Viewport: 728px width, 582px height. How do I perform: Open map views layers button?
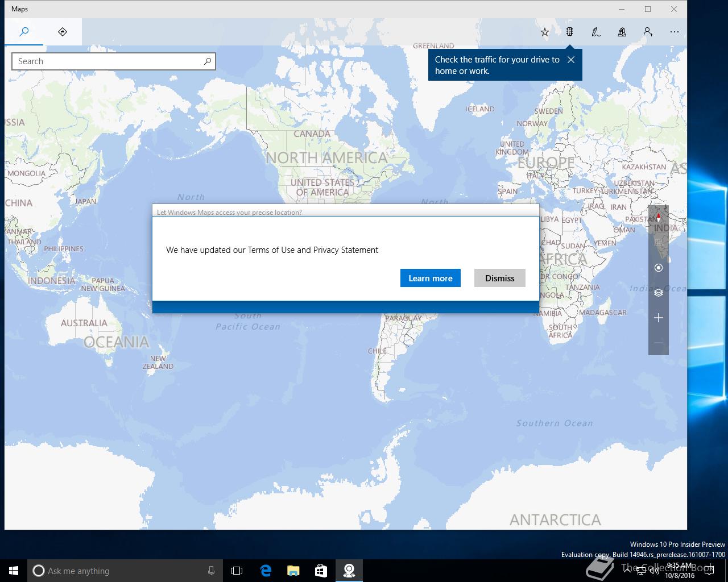(659, 293)
